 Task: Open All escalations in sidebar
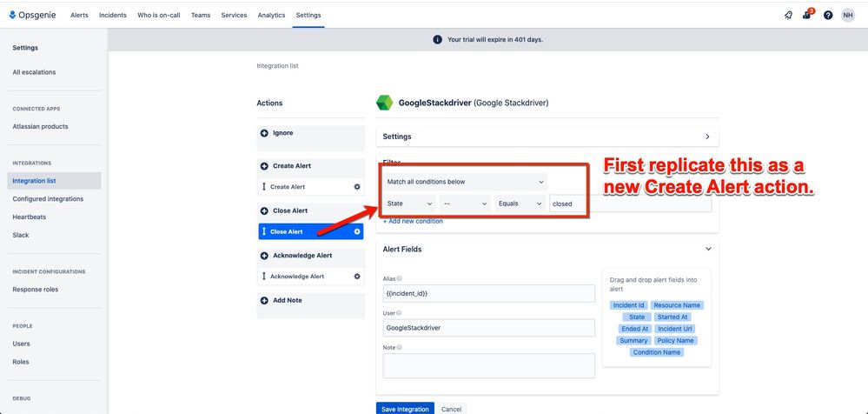click(x=35, y=72)
